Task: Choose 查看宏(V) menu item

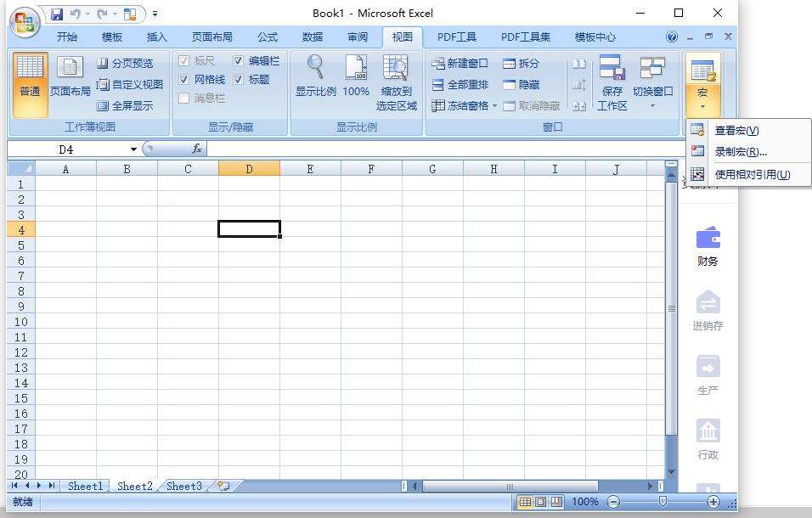Action: pos(748,130)
